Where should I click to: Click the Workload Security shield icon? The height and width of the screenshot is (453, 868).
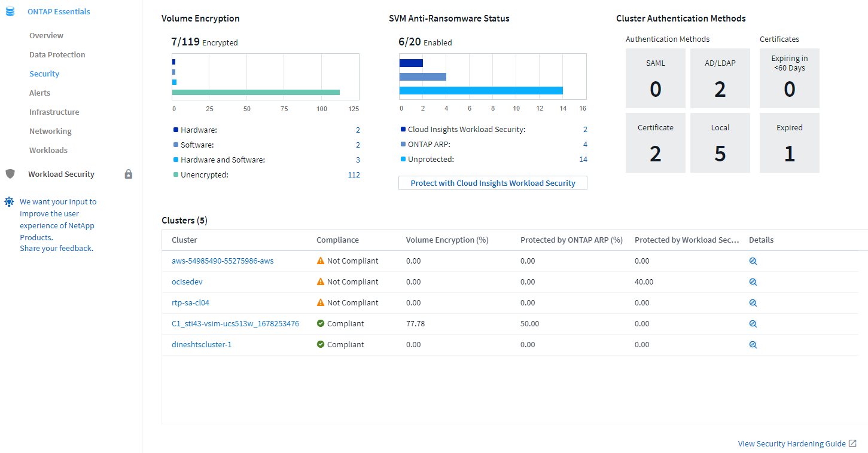coord(10,174)
